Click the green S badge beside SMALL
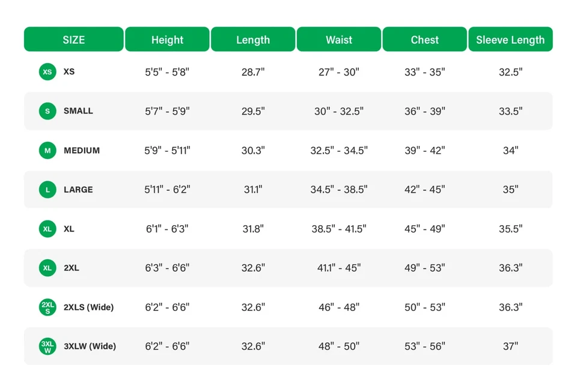 click(47, 111)
